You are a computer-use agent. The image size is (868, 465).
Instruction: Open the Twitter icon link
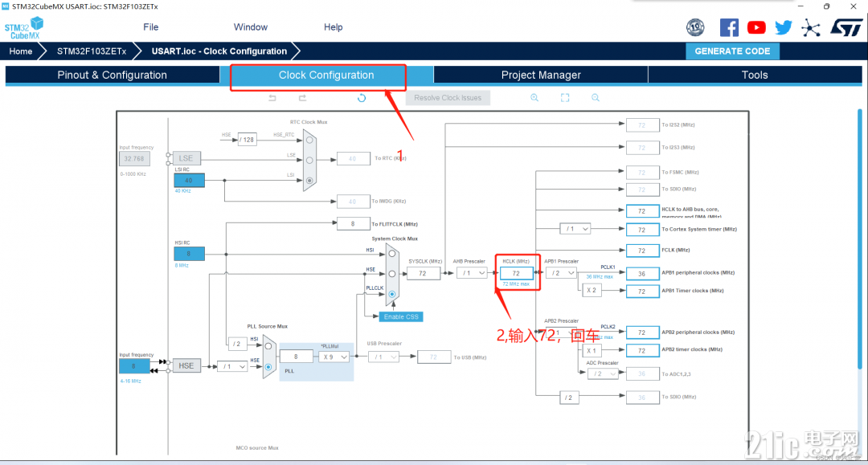784,27
